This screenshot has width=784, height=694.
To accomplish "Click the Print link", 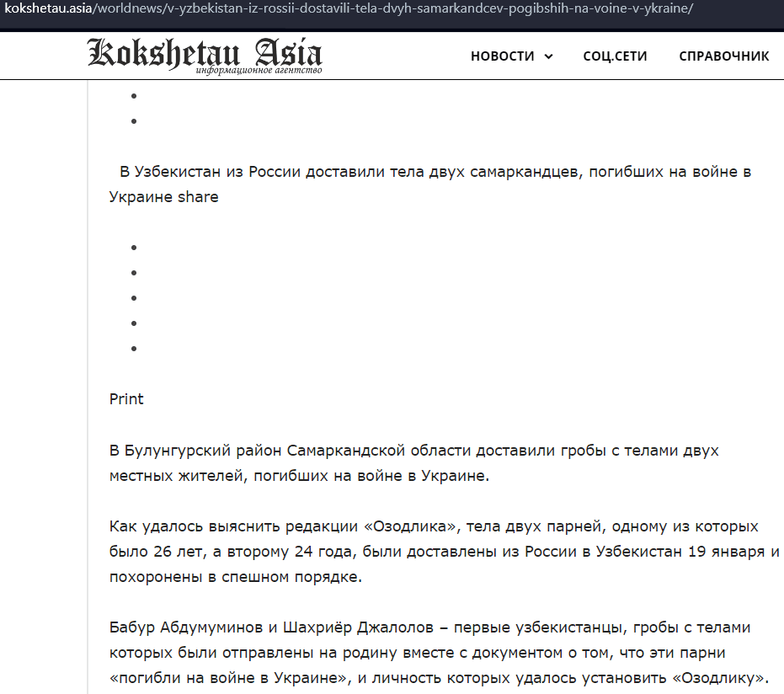I will [x=126, y=399].
